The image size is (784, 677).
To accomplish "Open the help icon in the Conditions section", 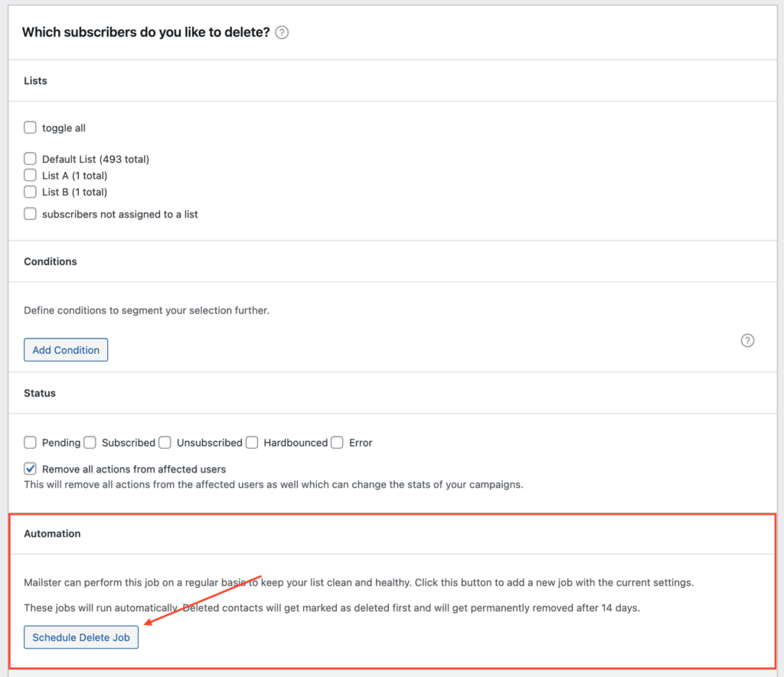I will pos(748,341).
